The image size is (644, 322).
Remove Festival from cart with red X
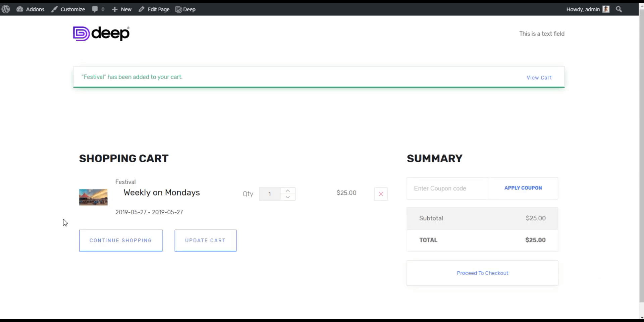click(x=381, y=194)
